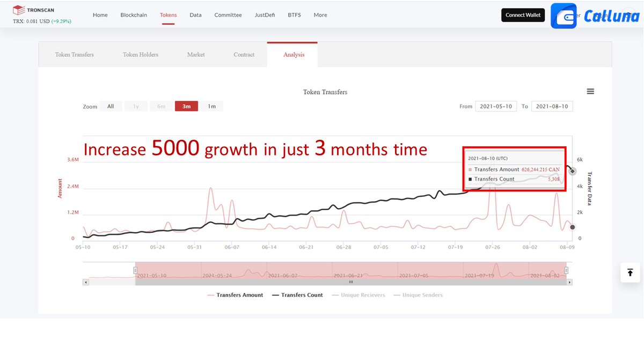Set zoom range to 6m
The image size is (644, 362).
point(161,106)
